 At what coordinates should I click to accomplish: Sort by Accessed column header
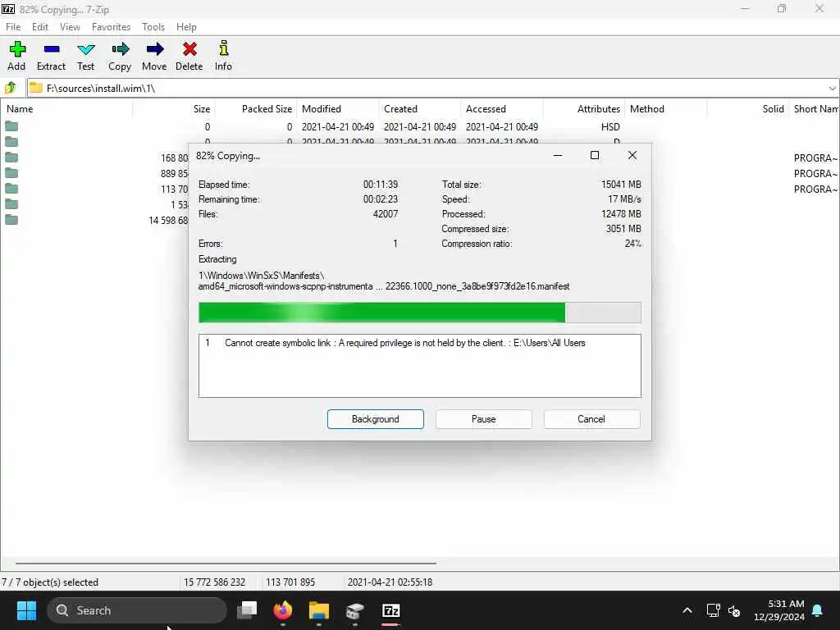(502, 109)
